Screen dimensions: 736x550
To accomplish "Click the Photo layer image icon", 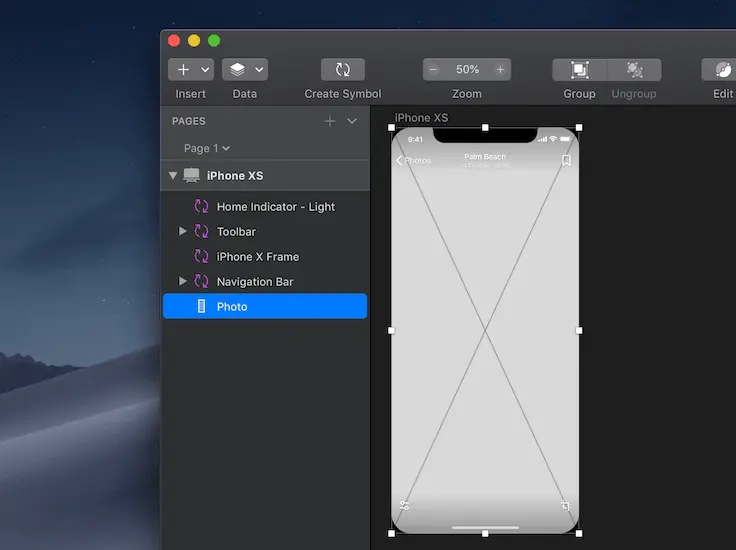I will point(201,306).
